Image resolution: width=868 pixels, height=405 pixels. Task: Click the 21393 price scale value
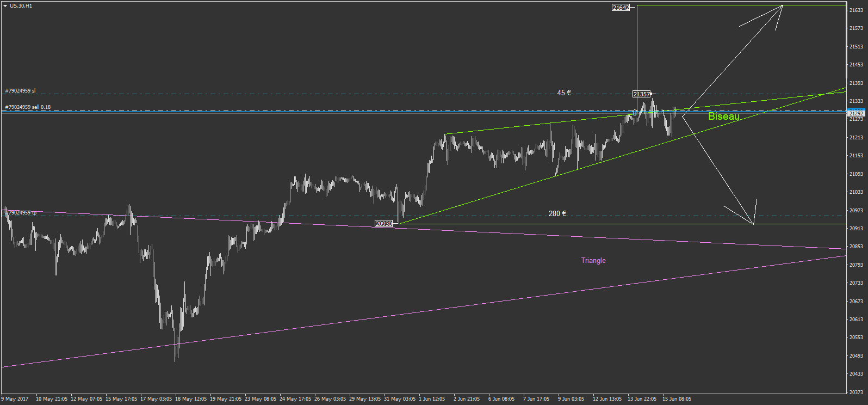click(856, 83)
